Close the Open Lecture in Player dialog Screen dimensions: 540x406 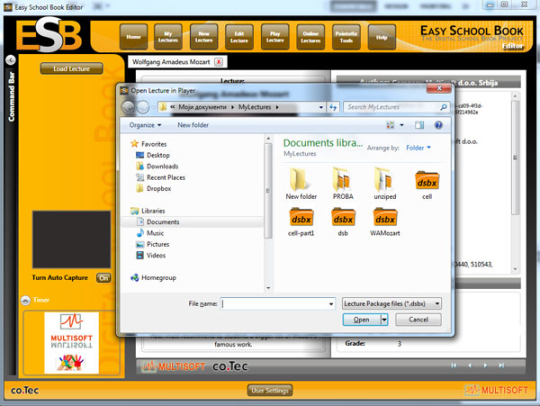pyautogui.click(x=439, y=89)
